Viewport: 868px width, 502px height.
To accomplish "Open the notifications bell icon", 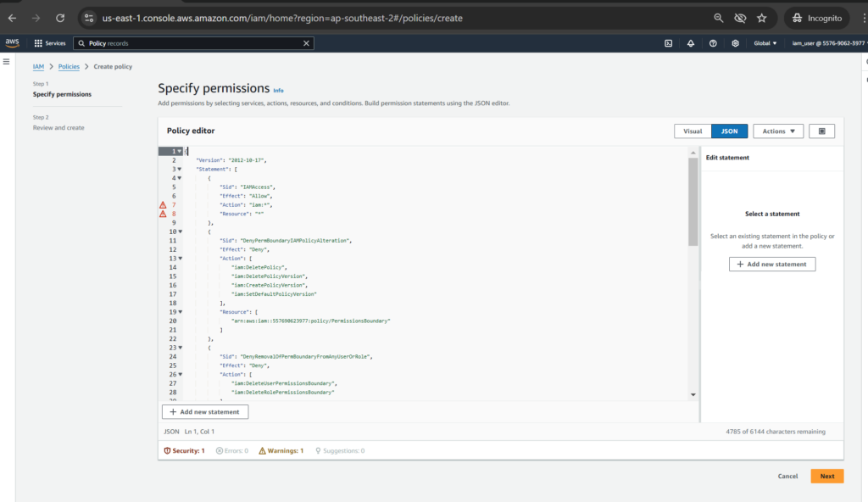I will pos(691,43).
